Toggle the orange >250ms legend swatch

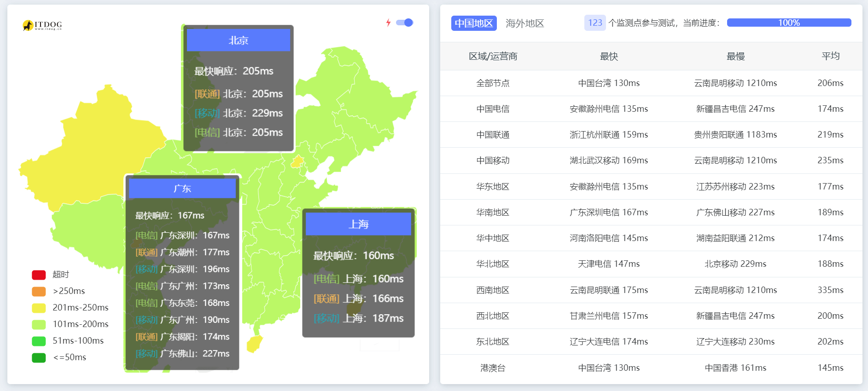[x=39, y=291]
